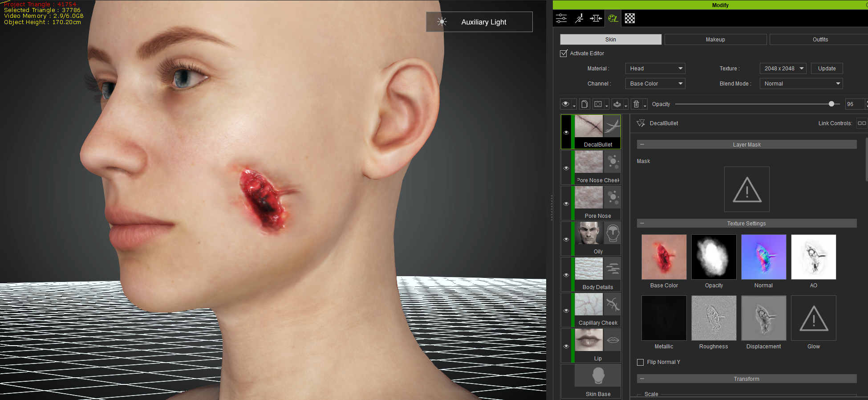Open the Material dropdown showing Head
The height and width of the screenshot is (400, 868).
[x=655, y=69]
